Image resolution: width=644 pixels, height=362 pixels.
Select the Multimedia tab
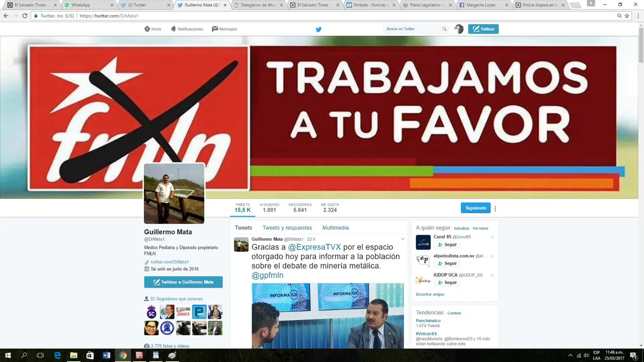point(335,228)
